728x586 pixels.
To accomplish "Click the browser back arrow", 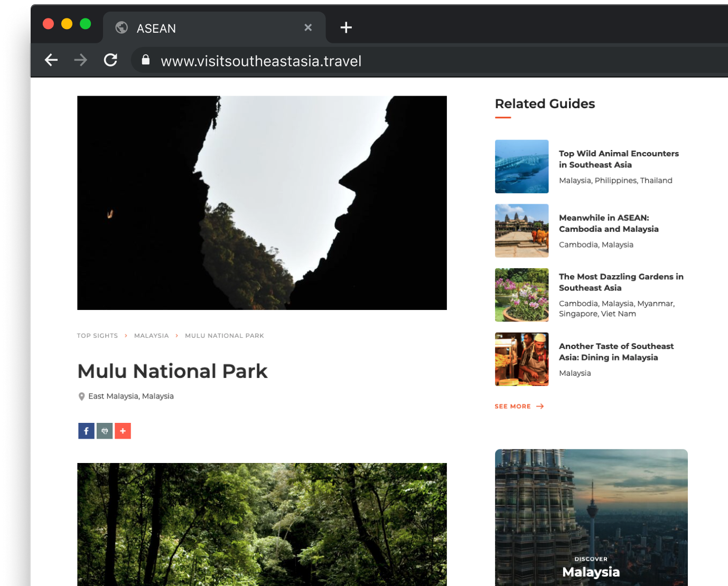I will point(51,60).
